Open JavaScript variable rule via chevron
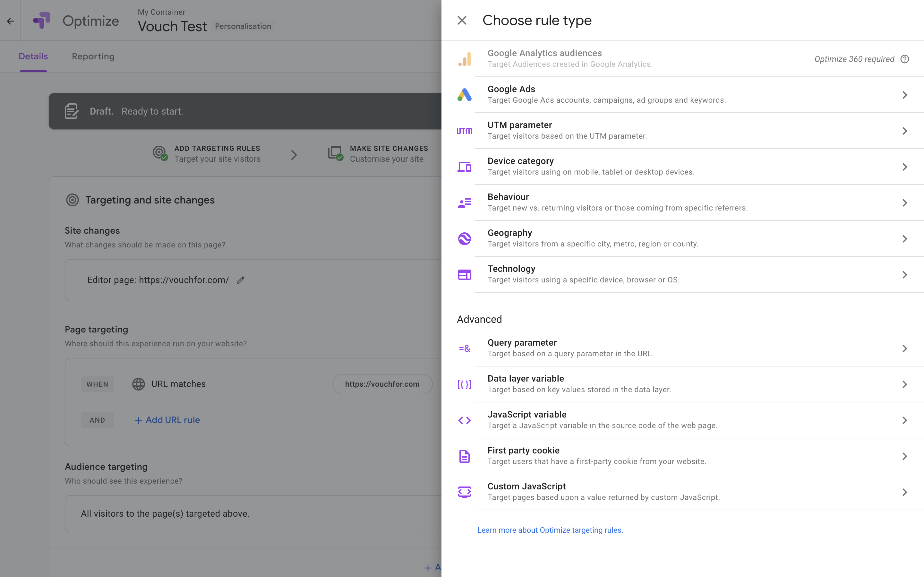The height and width of the screenshot is (577, 924). (x=904, y=420)
